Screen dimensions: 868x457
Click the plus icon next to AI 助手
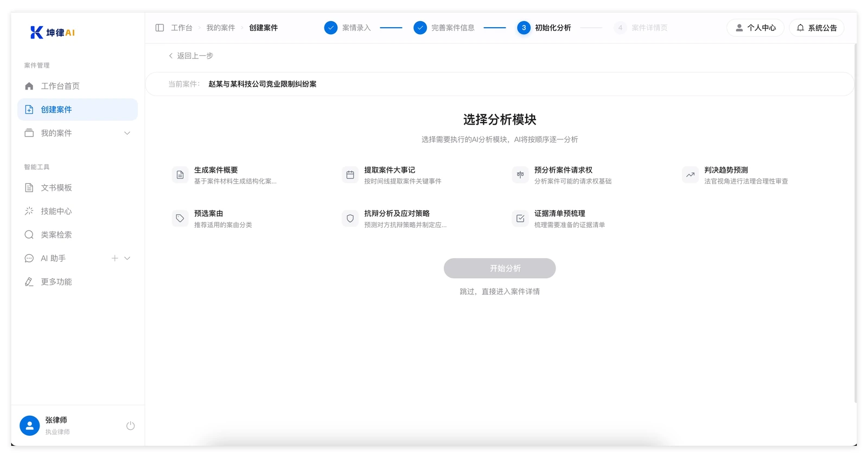pos(114,259)
